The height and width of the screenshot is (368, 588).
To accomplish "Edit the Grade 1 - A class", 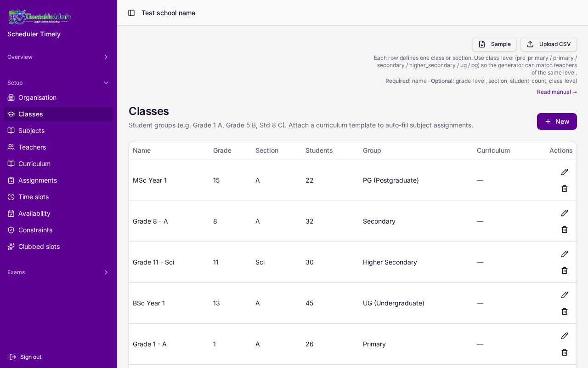I will [565, 336].
